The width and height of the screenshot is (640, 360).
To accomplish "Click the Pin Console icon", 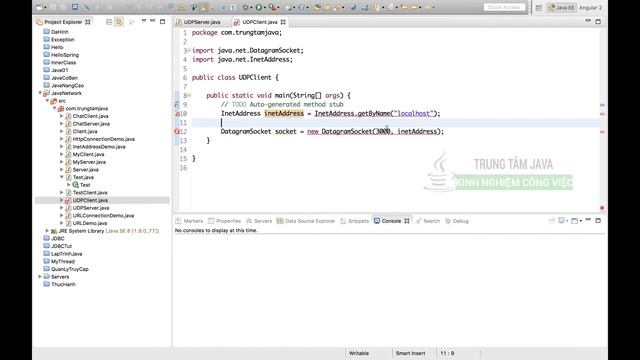I will point(551,220).
